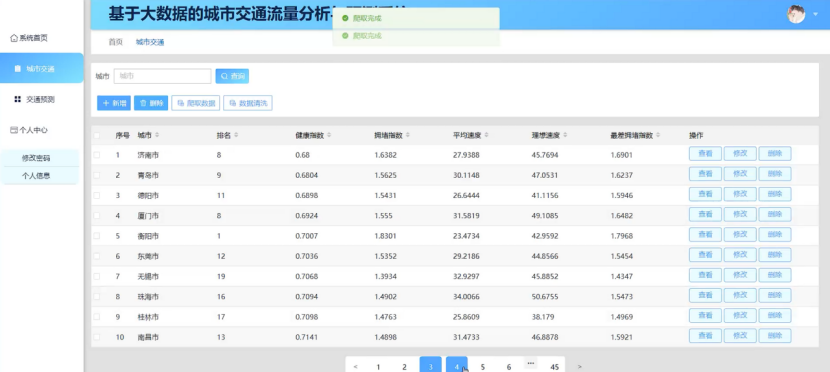This screenshot has height=372, width=830.
Task: Click the 健康指数 value 0.7141
Action: pyautogui.click(x=307, y=337)
